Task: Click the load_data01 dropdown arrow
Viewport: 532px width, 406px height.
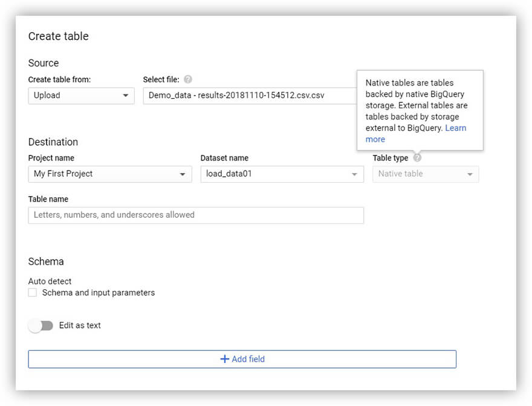Action: [x=354, y=174]
